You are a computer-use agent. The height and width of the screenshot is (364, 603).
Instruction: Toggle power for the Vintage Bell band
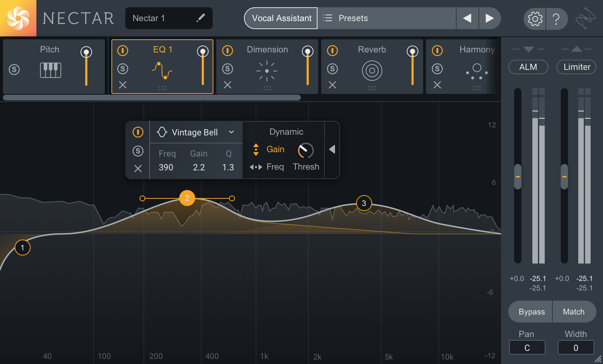138,132
